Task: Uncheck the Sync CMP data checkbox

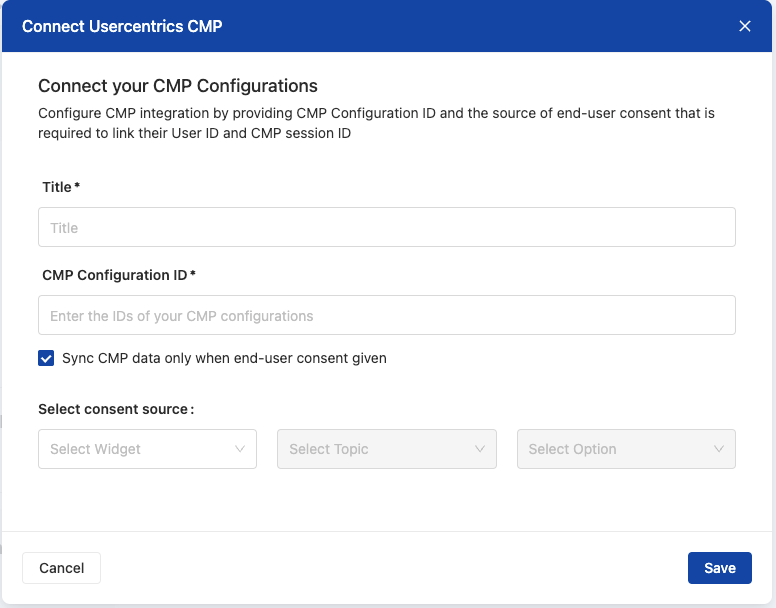Action: [46, 358]
